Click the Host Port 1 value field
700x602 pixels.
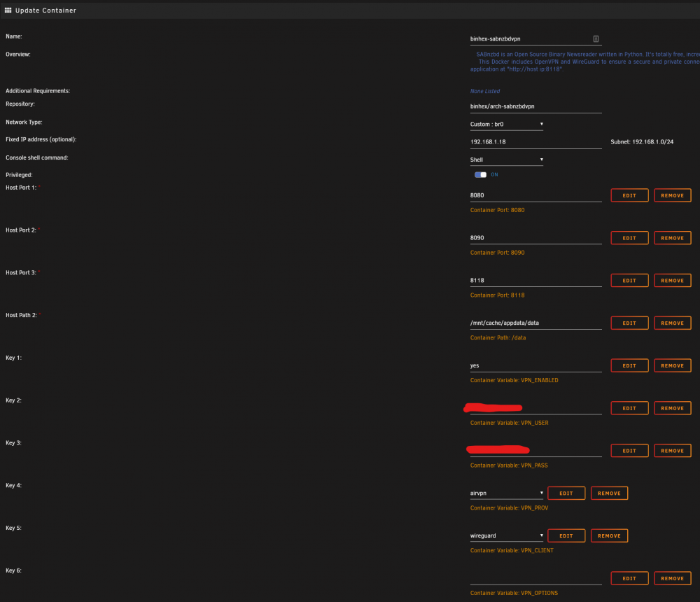tap(535, 195)
